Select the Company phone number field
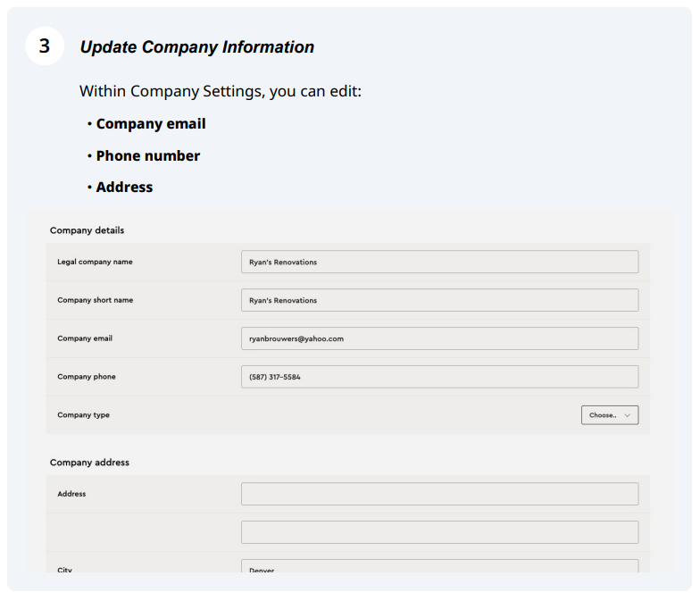 [439, 377]
